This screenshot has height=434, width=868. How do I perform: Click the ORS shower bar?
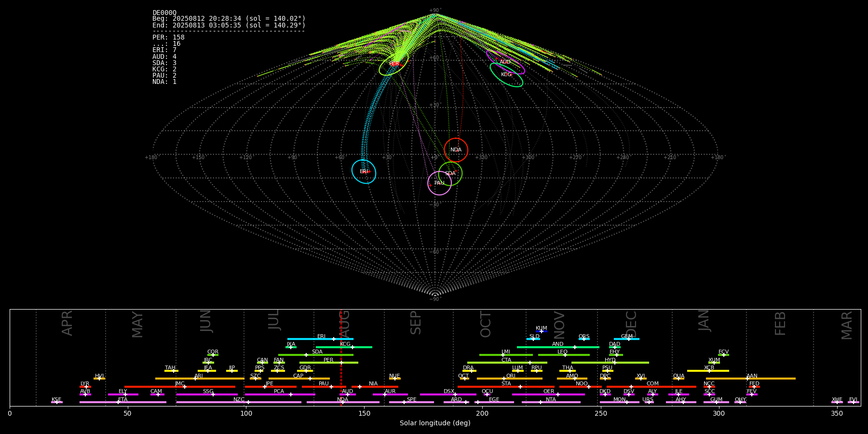(584, 339)
